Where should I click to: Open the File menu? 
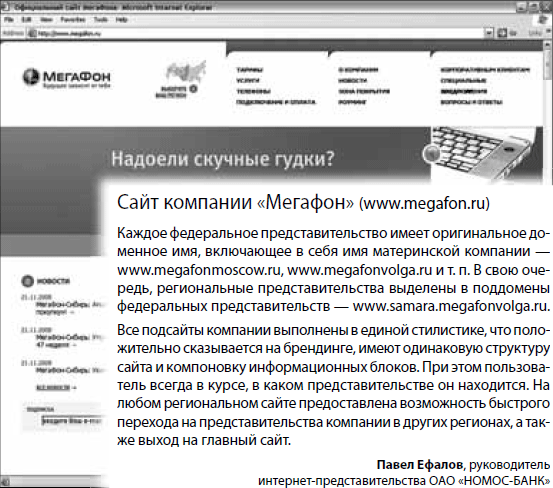(8, 20)
